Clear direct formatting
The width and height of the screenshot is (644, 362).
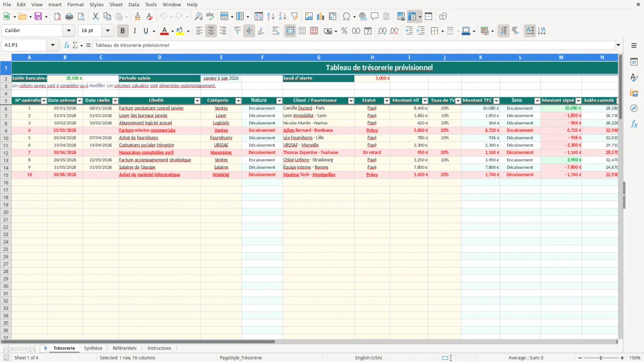tap(150, 17)
